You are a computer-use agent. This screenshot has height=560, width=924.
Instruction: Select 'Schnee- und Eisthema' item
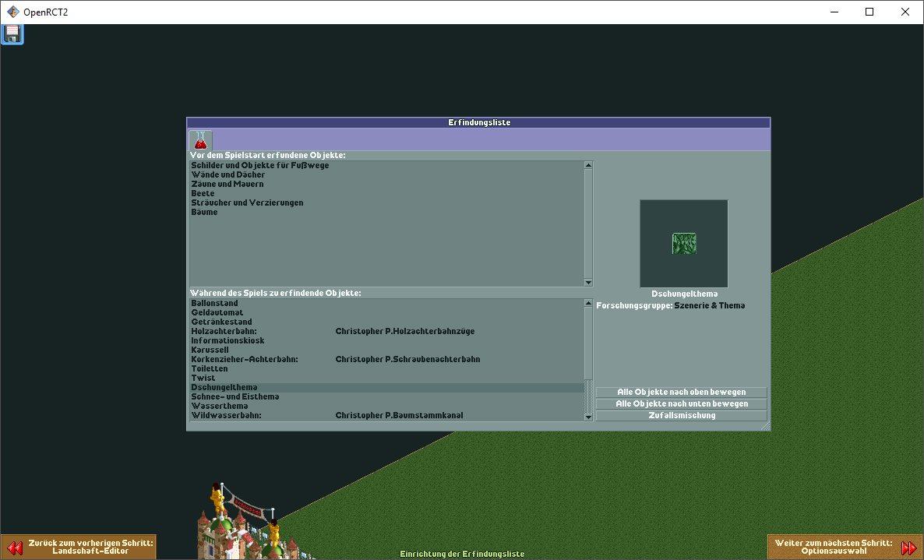pos(386,397)
